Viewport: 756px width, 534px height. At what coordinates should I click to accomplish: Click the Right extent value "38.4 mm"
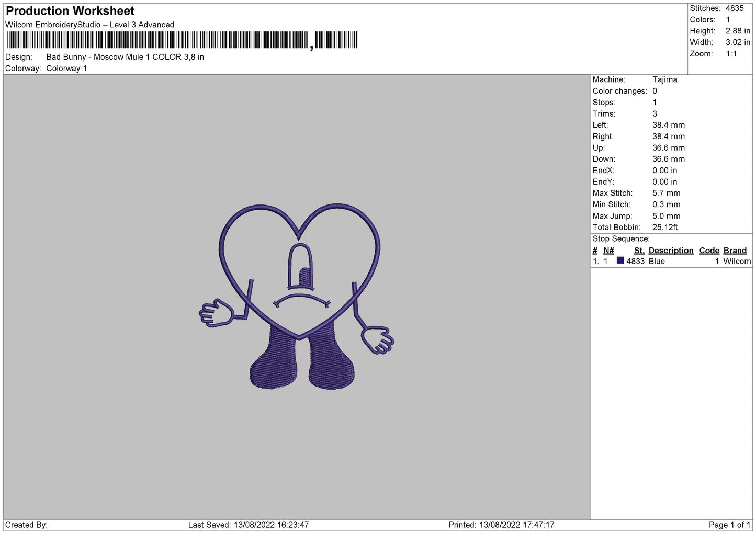click(669, 137)
